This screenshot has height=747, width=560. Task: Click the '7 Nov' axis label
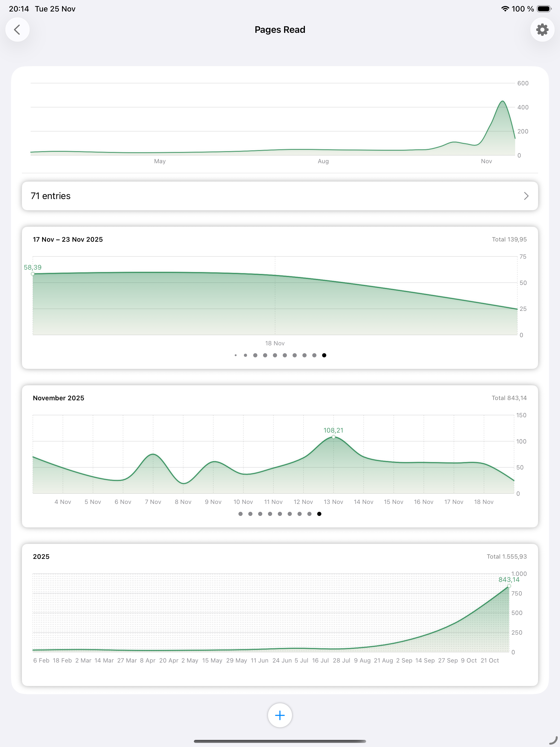tap(153, 502)
